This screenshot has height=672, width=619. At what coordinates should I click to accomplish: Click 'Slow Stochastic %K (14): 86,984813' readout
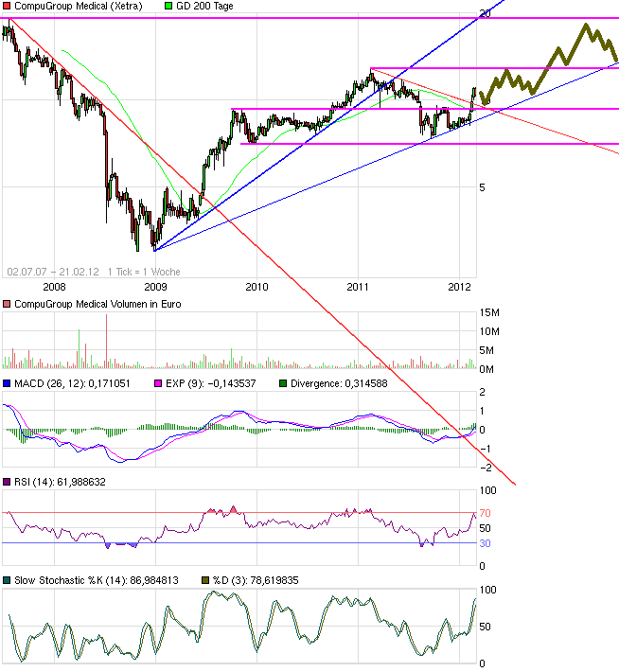[x=97, y=580]
